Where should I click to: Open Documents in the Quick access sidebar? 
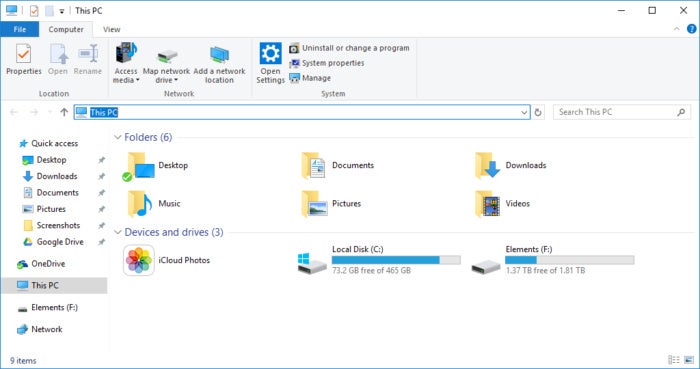click(x=51, y=193)
